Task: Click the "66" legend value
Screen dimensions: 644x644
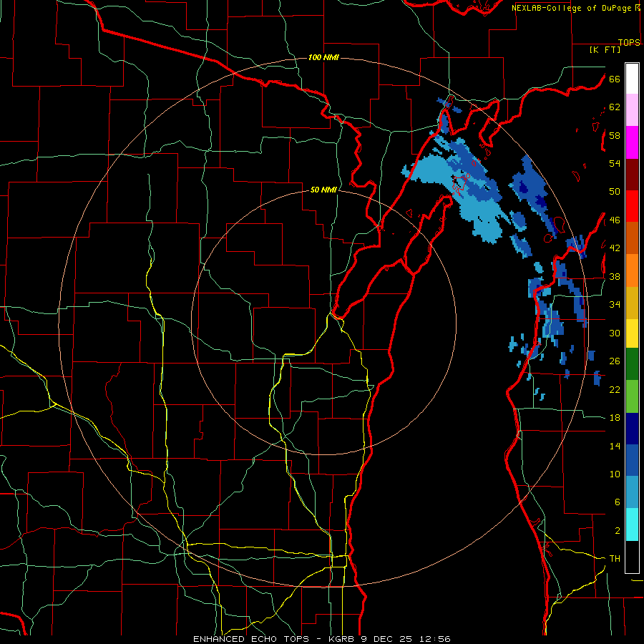Action: 615,79
